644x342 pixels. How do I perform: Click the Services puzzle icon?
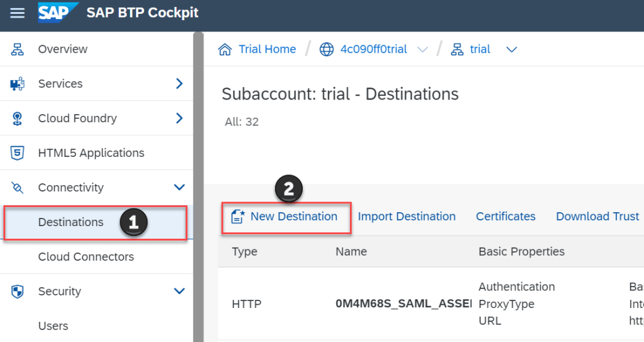pos(18,84)
